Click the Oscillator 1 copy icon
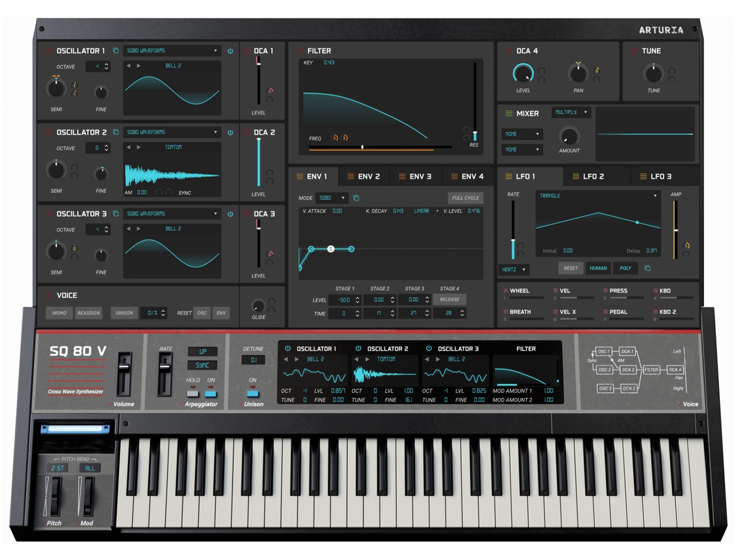The width and height of the screenshot is (737, 560). tap(116, 51)
